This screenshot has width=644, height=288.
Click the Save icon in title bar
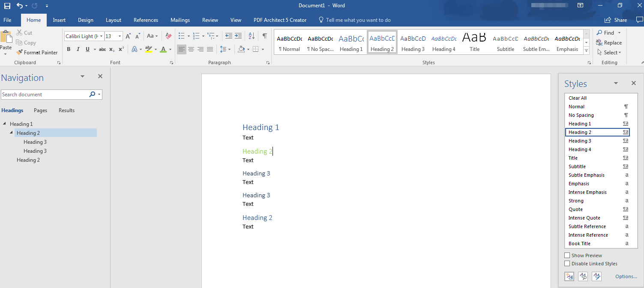coord(7,6)
